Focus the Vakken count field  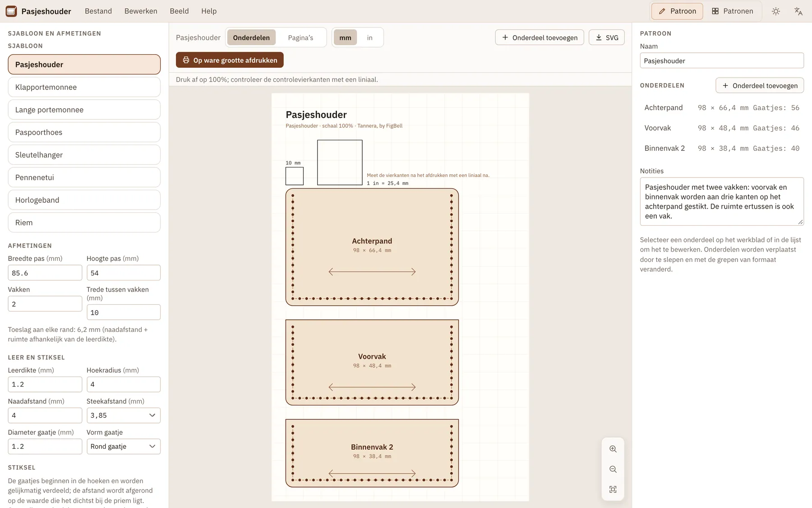pyautogui.click(x=45, y=304)
